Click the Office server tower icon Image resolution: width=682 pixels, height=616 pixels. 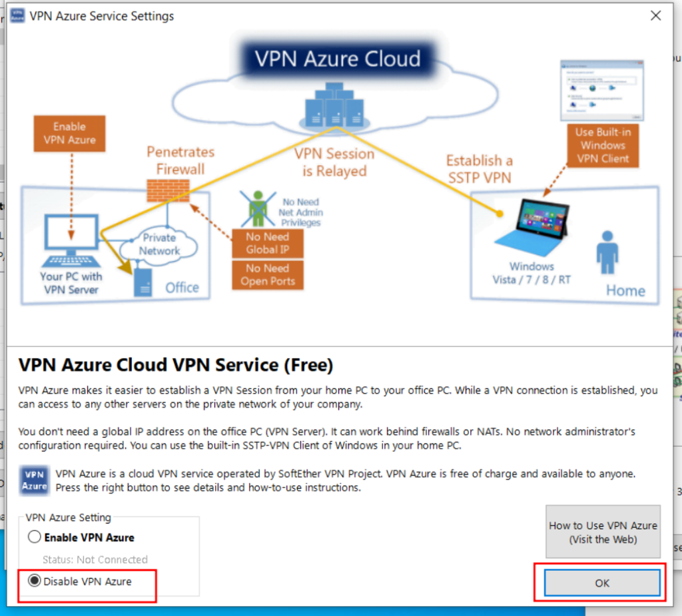pyautogui.click(x=142, y=278)
